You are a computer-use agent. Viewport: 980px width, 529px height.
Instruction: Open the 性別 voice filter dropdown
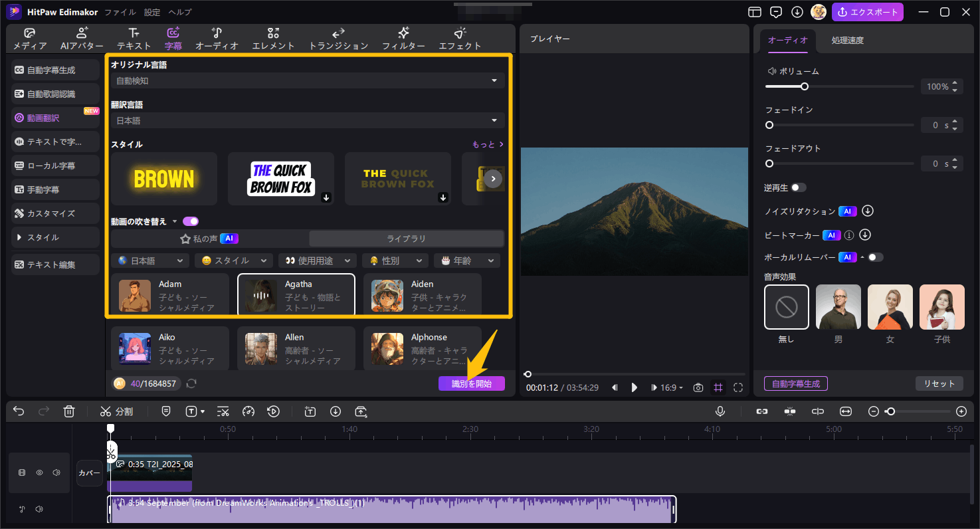(398, 261)
